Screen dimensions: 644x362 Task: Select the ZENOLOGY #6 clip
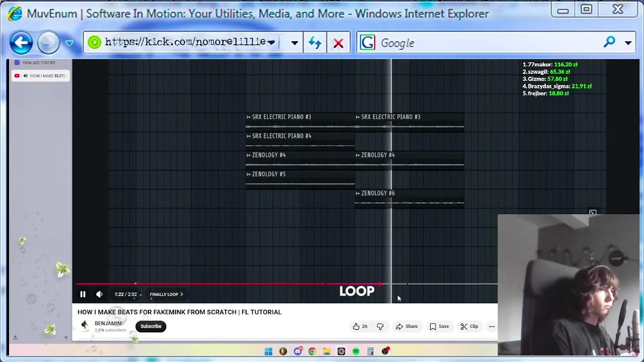coord(410,198)
